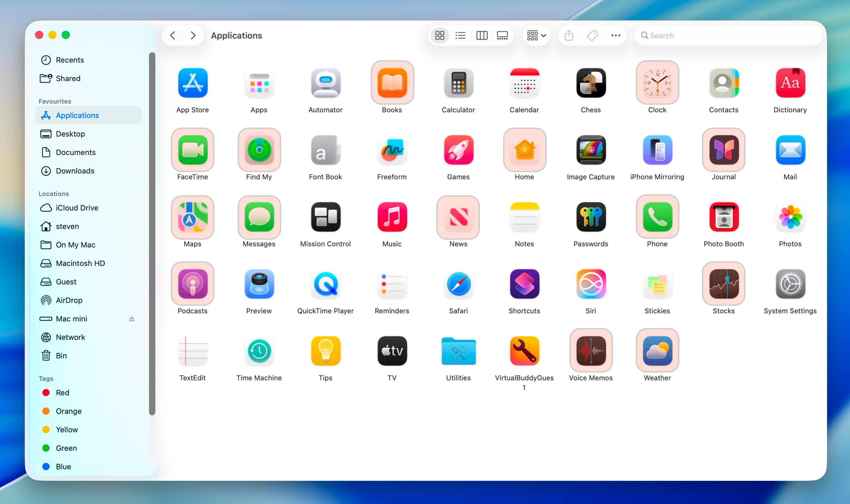This screenshot has width=850, height=504.
Task: Select Network in the sidebar
Action: click(88, 337)
